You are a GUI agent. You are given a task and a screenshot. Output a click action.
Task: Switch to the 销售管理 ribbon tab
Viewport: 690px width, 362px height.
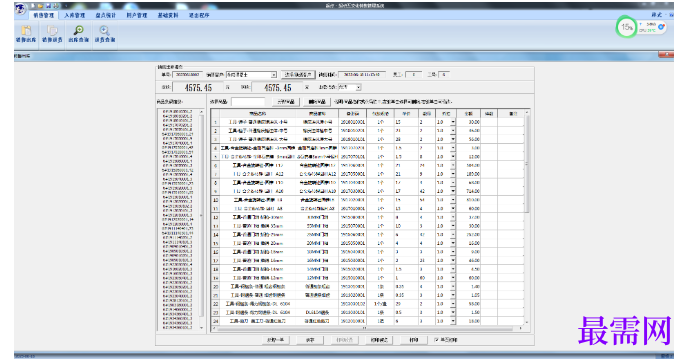43,15
